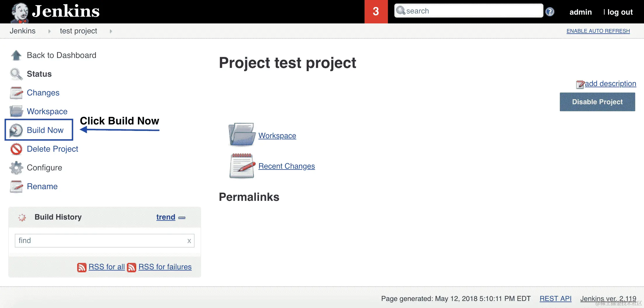The width and height of the screenshot is (644, 308).
Task: Open Back to Dashboard menu item
Action: 61,55
